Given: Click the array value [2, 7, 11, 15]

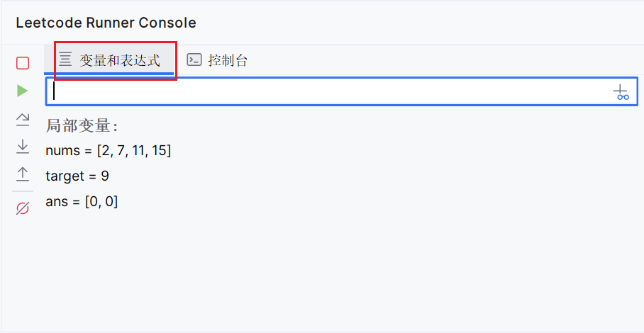Looking at the screenshot, I should (134, 151).
